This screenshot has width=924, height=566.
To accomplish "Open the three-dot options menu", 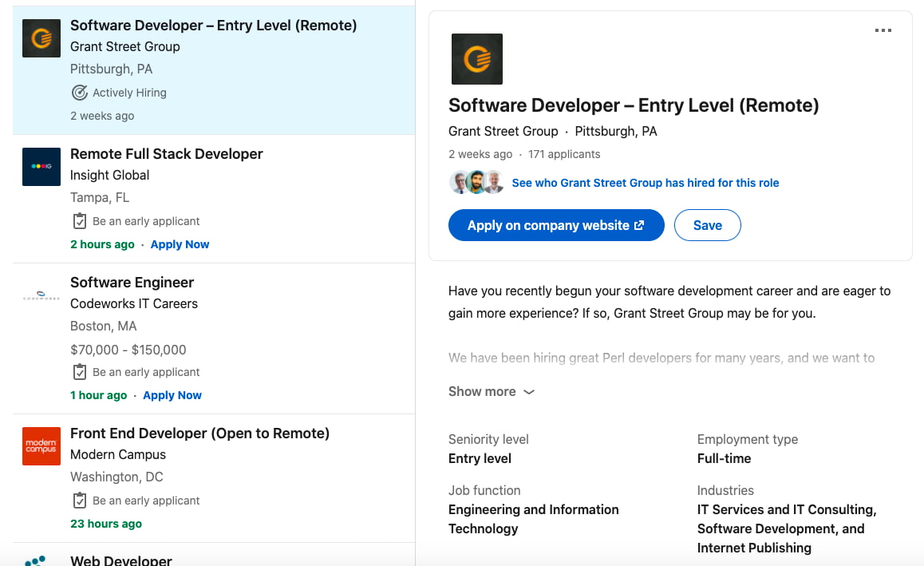I will [x=883, y=30].
